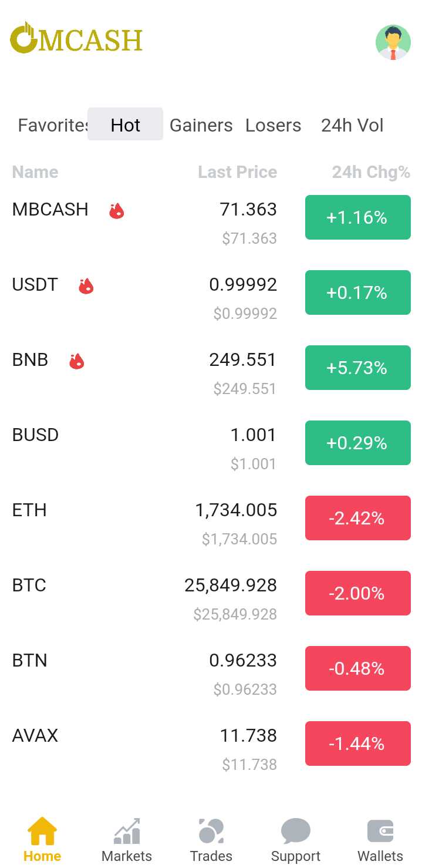
Task: Tap the flame icon beside BNB
Action: point(77,361)
